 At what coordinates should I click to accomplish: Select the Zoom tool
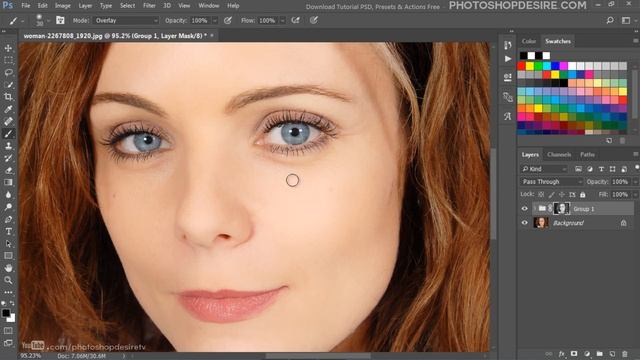tap(8, 280)
